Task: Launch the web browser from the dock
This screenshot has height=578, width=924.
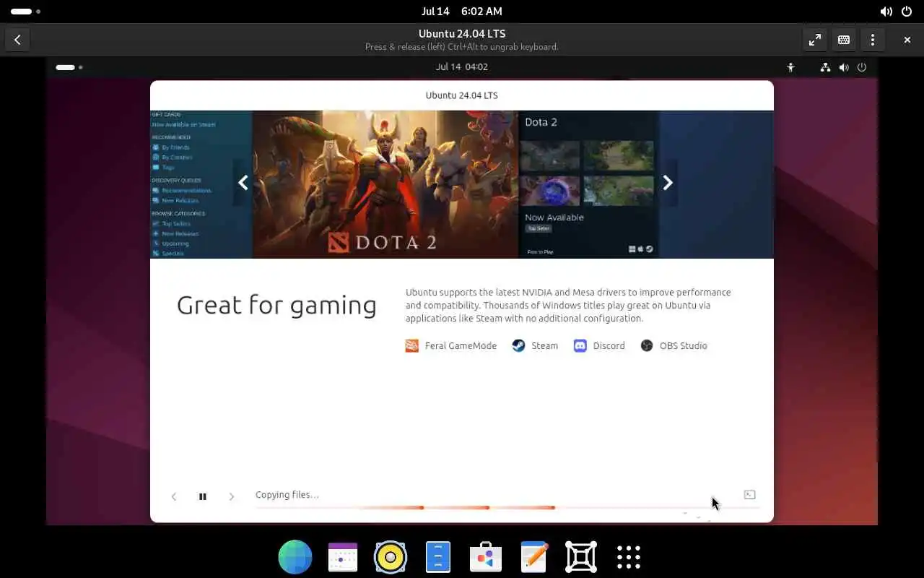Action: pos(295,557)
